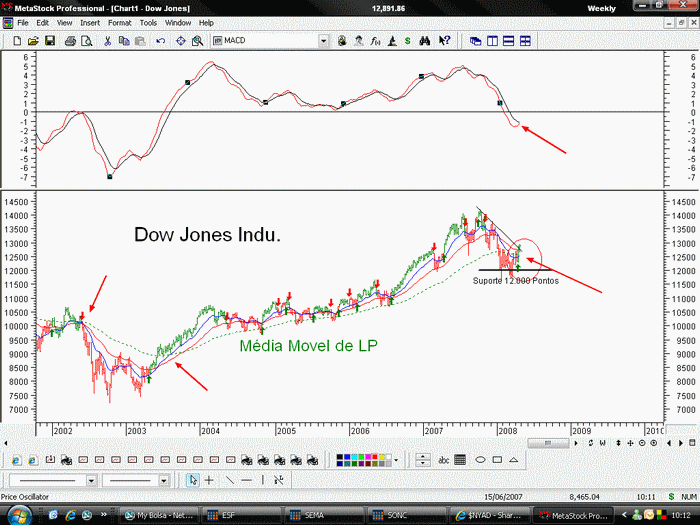
Task: Click the chart zoom magnifier icon
Action: (197, 41)
